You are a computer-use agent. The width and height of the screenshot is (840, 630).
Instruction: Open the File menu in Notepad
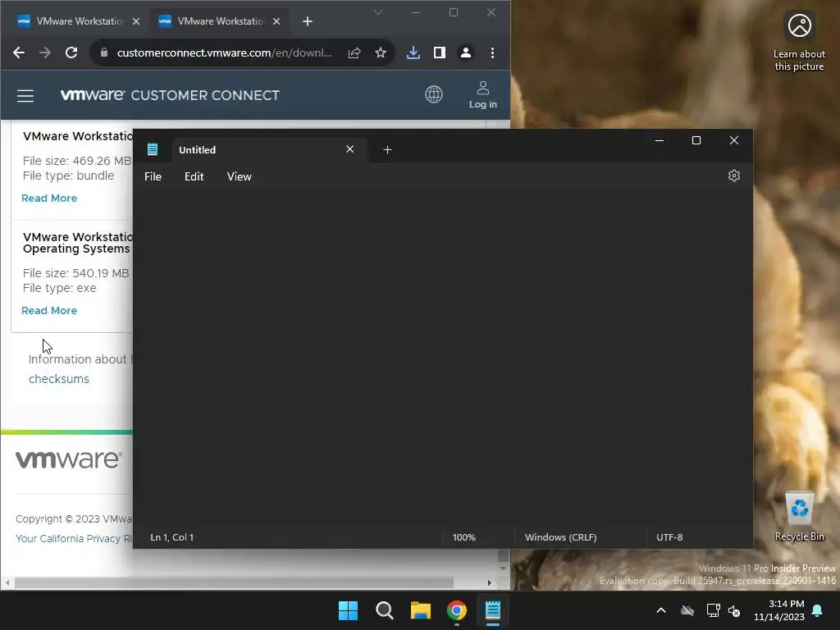tap(153, 177)
